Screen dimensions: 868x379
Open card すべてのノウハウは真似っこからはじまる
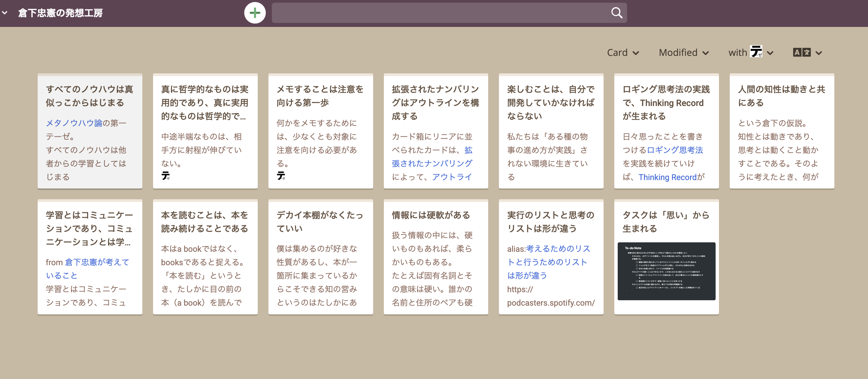click(x=90, y=131)
